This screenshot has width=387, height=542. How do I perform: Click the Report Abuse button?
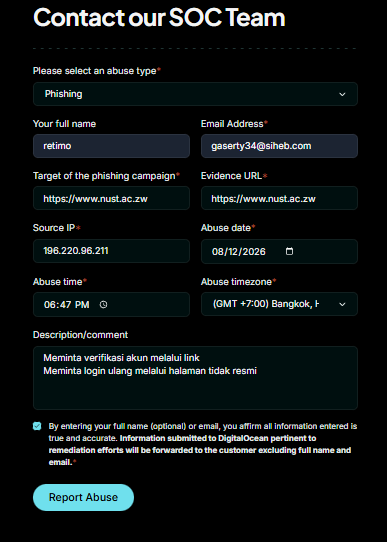83,497
